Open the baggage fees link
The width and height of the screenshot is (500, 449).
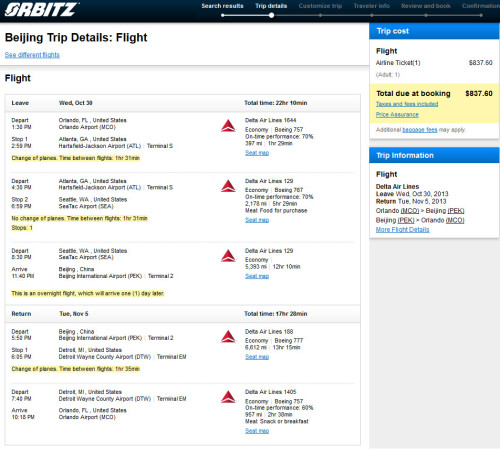click(420, 130)
